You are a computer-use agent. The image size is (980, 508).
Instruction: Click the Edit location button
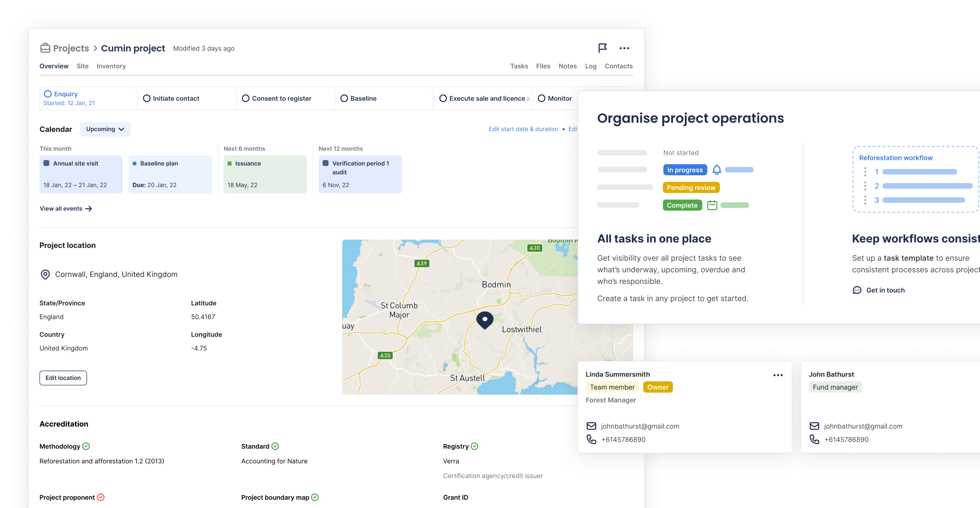click(63, 378)
